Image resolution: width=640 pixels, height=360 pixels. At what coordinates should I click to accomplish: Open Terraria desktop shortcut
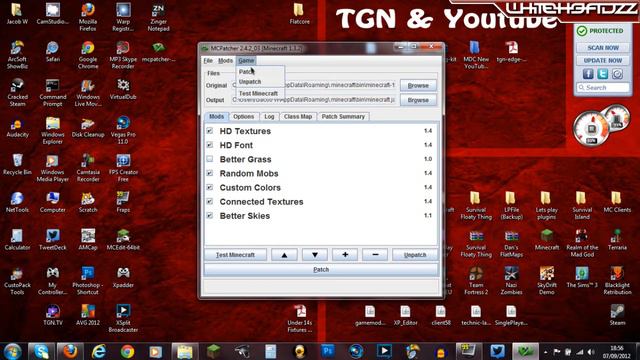click(617, 240)
